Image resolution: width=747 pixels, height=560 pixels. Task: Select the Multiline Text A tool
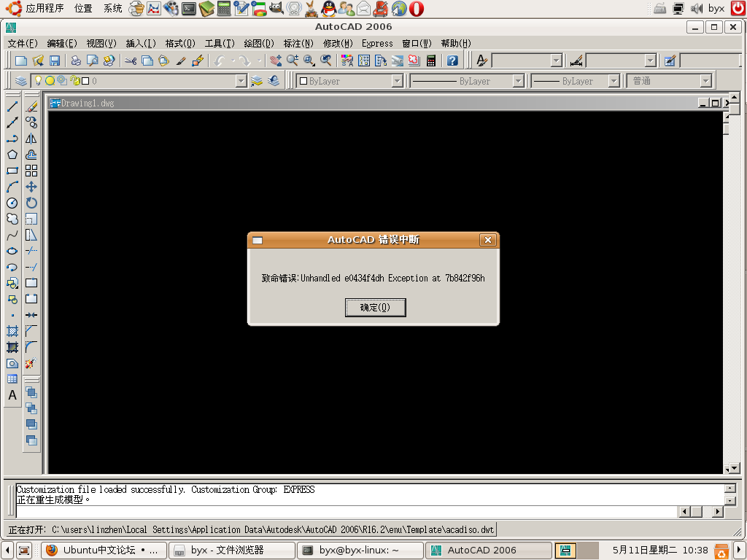pyautogui.click(x=12, y=395)
